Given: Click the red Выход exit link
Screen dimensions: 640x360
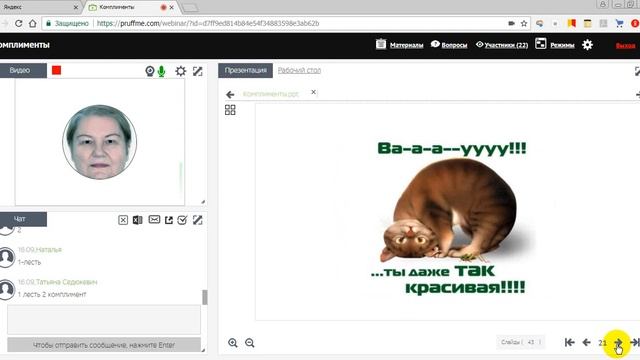Looking at the screenshot, I should 625,45.
